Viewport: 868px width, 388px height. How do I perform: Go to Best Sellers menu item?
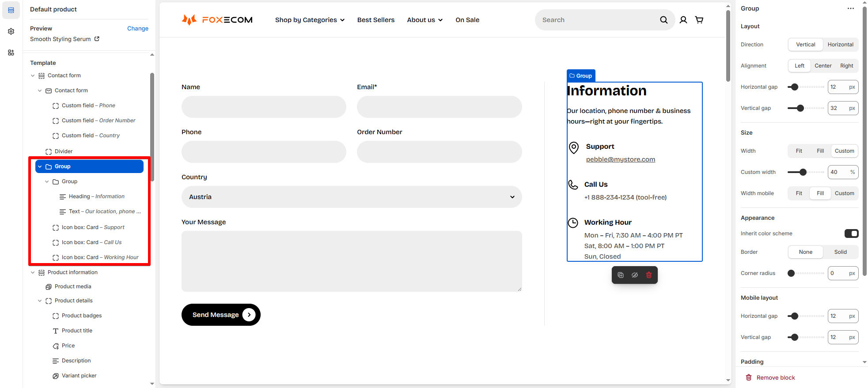pos(375,20)
